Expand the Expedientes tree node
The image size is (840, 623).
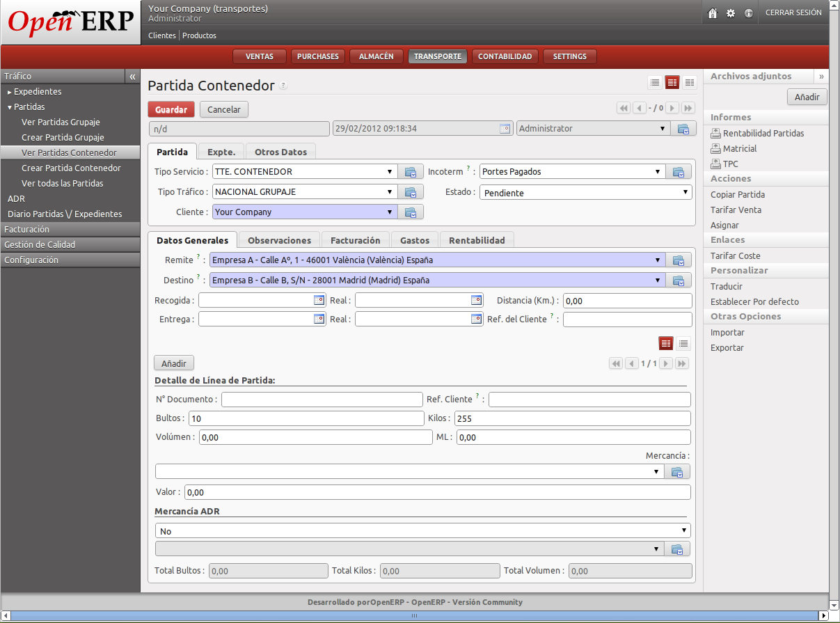click(10, 92)
